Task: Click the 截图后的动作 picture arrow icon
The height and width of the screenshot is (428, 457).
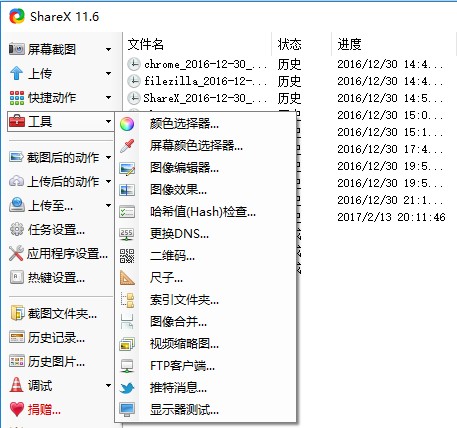Action: click(17, 157)
